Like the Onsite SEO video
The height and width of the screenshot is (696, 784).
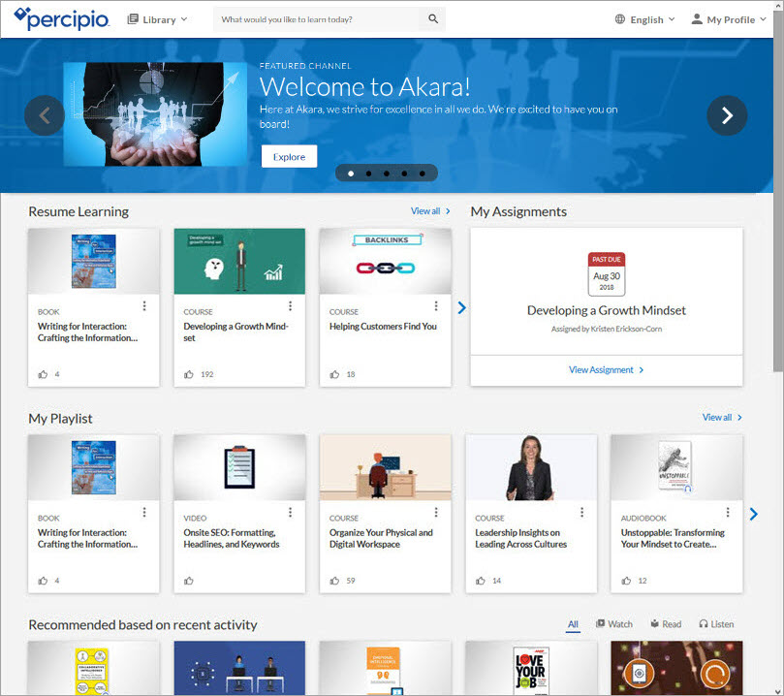(189, 581)
